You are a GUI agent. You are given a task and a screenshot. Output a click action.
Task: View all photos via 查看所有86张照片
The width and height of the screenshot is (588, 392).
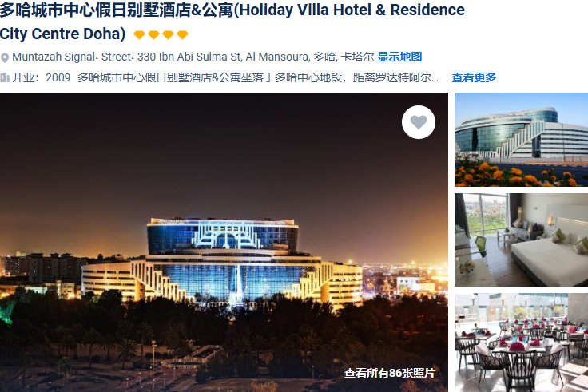390,373
